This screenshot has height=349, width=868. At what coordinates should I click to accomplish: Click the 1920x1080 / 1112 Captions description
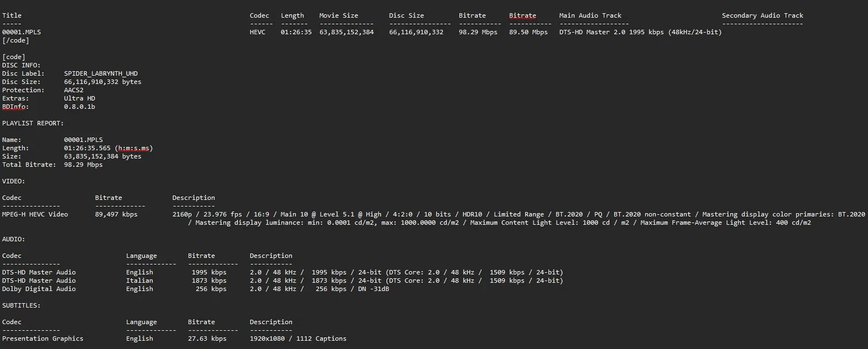coord(298,339)
